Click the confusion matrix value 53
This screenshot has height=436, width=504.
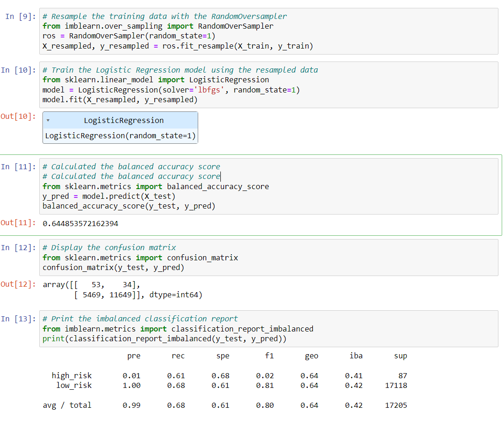point(96,285)
